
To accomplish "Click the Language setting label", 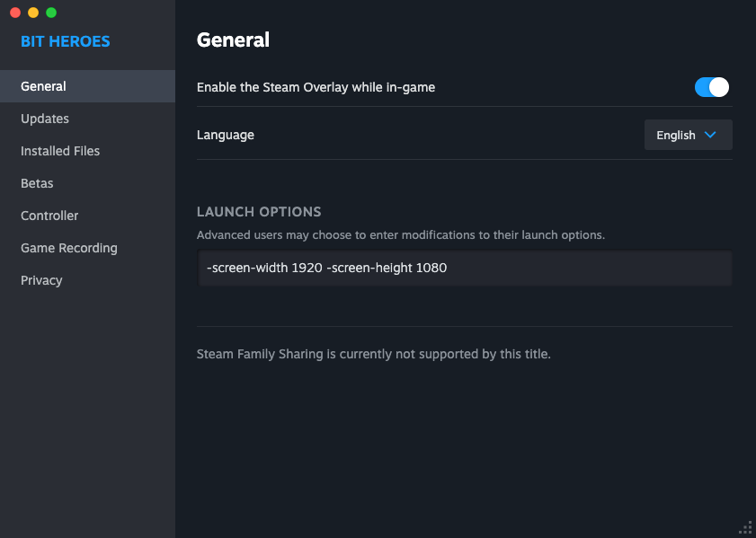I will (226, 135).
